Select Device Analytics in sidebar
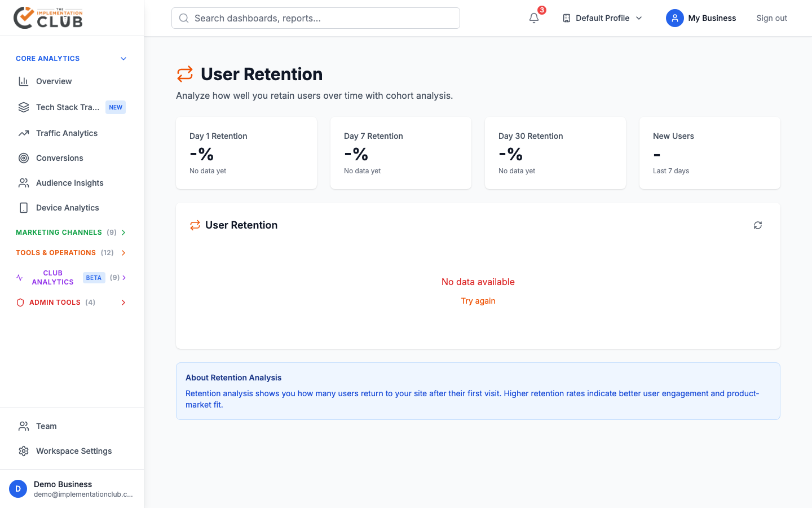This screenshot has width=812, height=508. [x=67, y=207]
